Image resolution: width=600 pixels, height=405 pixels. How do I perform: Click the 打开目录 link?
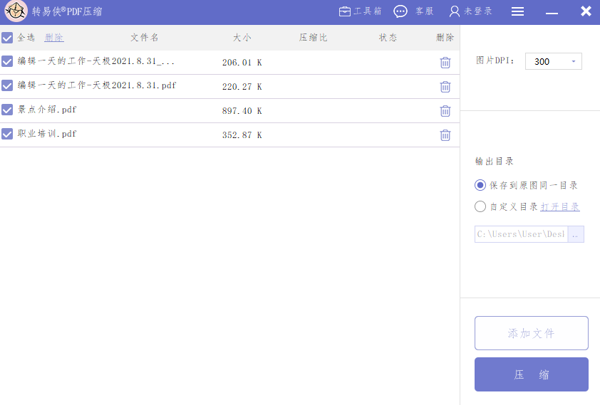tap(560, 207)
